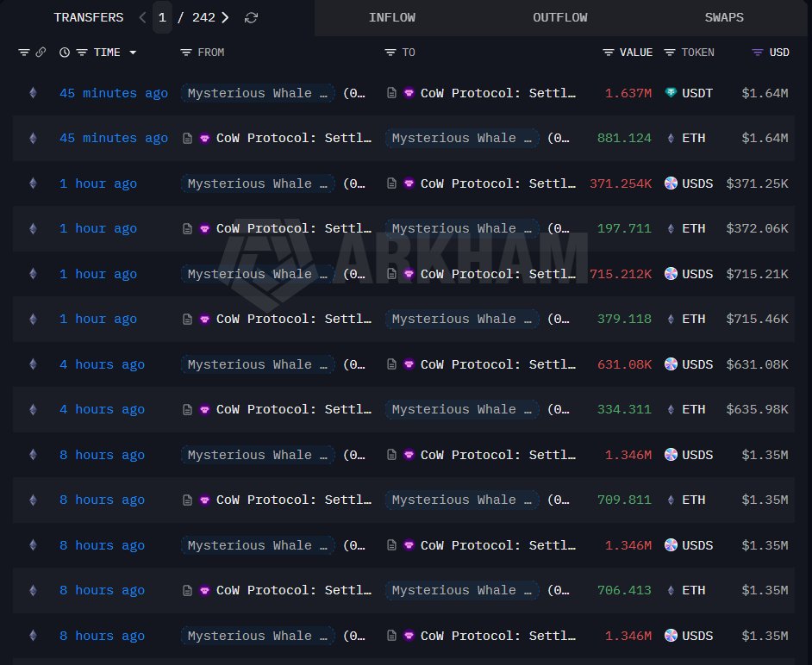Screen dimensions: 812x665
Task: Click the CoW Protocol logo in 881.124 ETH row
Action: 204,138
